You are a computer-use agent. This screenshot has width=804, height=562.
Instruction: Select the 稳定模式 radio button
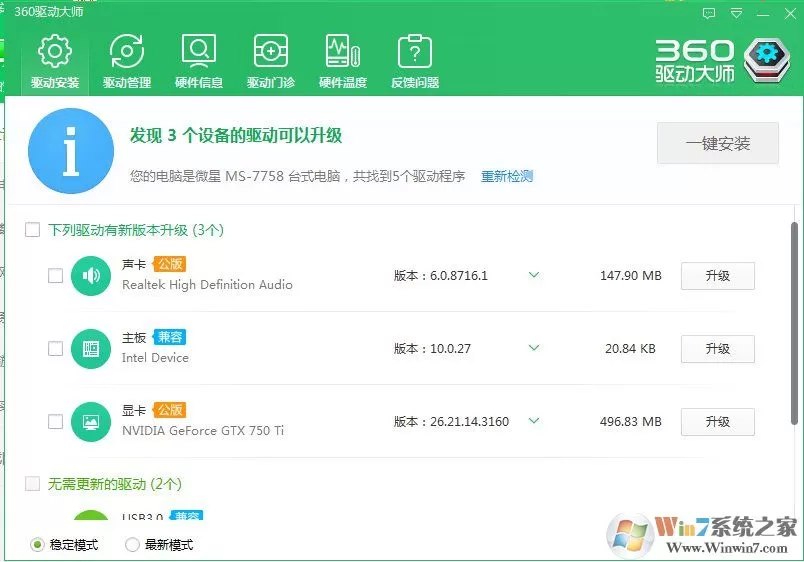[x=37, y=545]
